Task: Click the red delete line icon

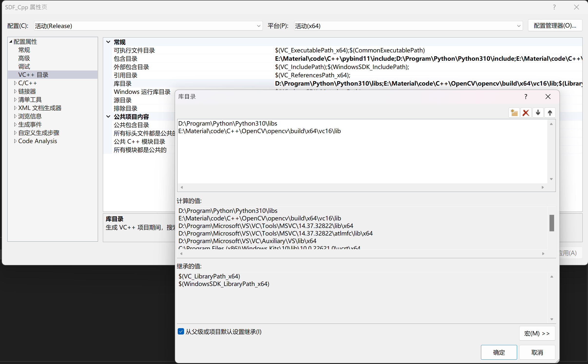Action: 526,113
